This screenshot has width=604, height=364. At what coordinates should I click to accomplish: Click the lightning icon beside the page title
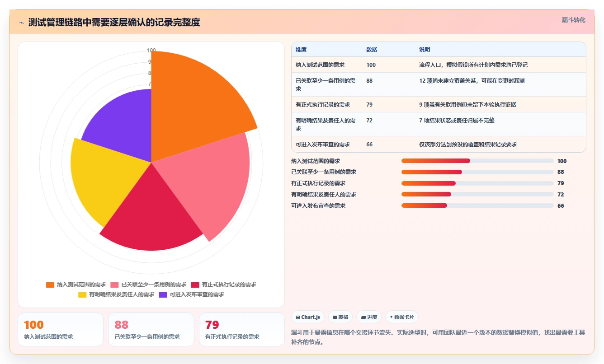click(22, 22)
